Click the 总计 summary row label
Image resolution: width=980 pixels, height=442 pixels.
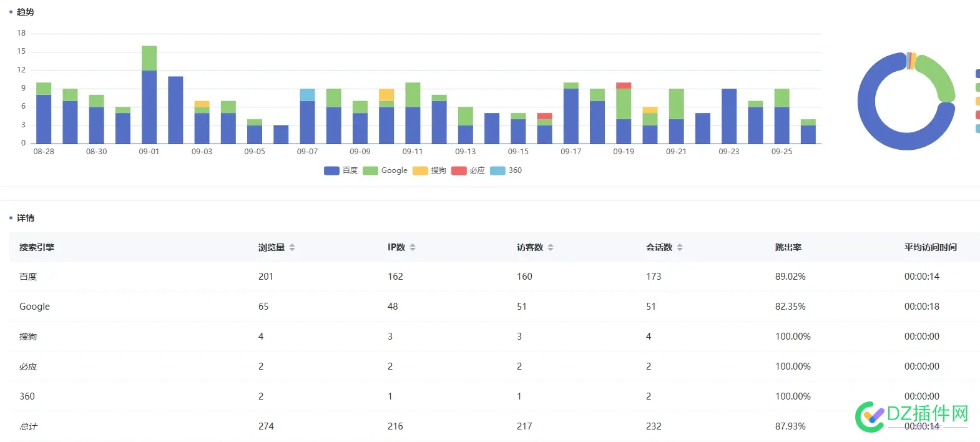(x=28, y=426)
